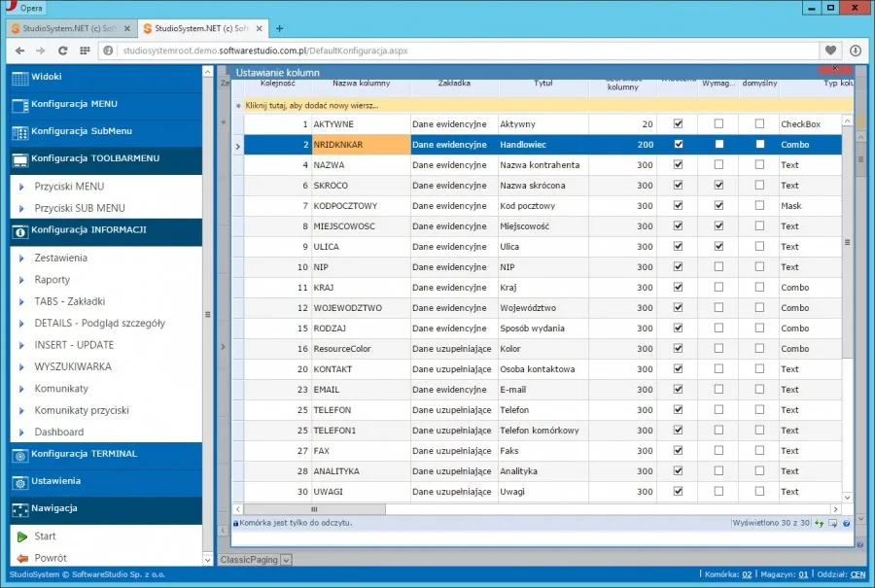
Task: Open a new browser tab with plus
Action: (x=280, y=28)
